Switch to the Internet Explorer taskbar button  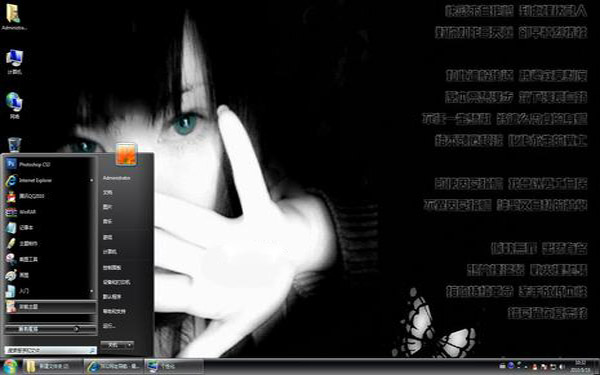pyautogui.click(x=113, y=367)
